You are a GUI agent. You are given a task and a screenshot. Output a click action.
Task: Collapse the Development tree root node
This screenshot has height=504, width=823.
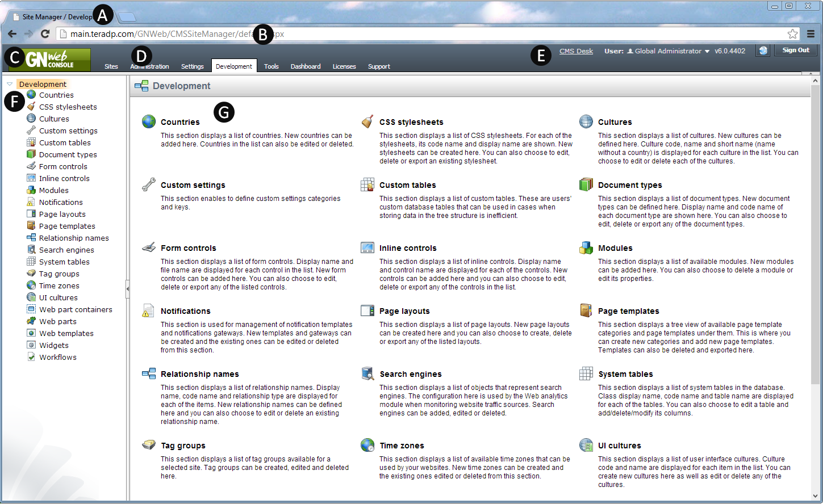click(10, 84)
